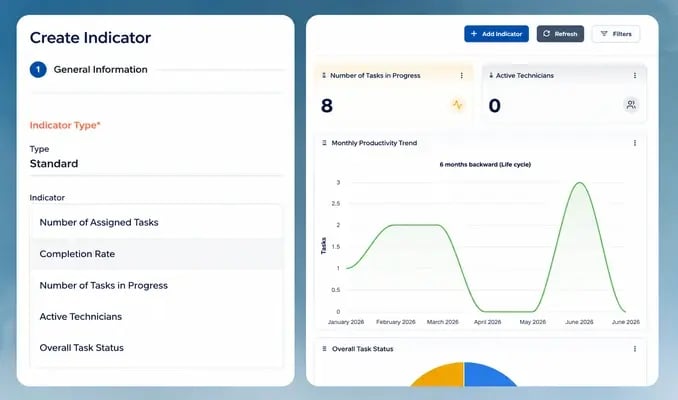Click the 'Monthly Productivity Trend' card title
678x400 pixels.
374,143
